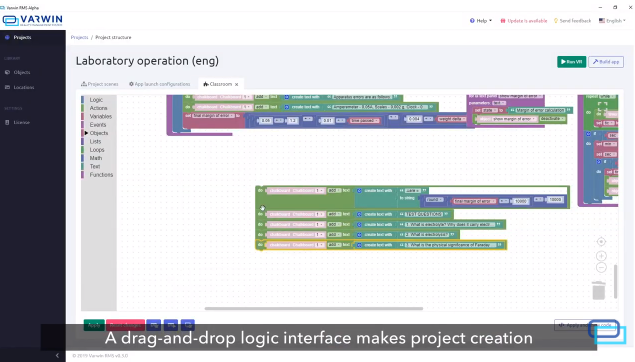
Task: Select the Variables block category
Action: 100,117
